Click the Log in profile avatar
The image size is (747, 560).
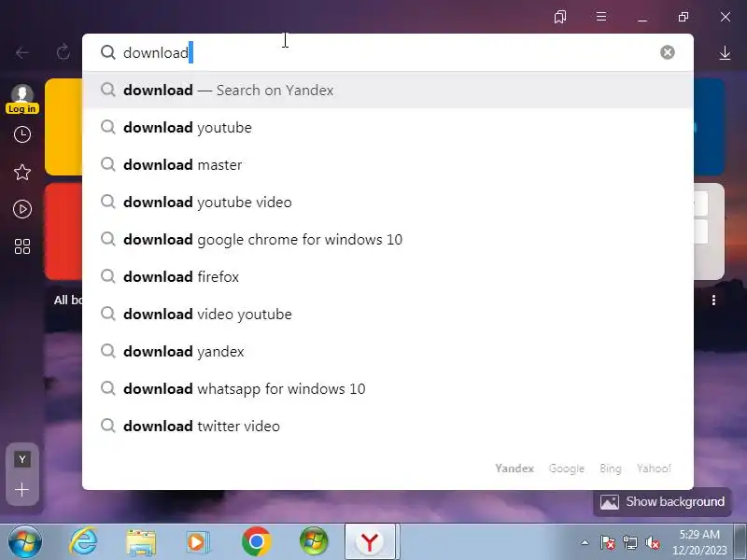click(x=21, y=99)
